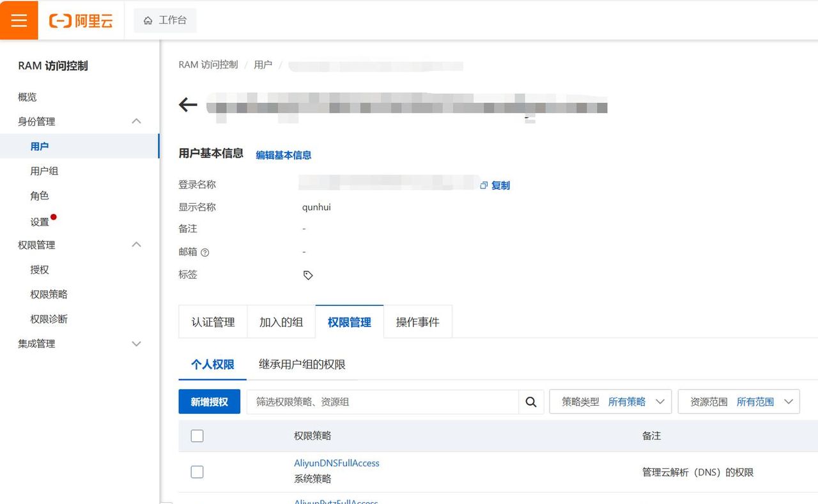
Task: Open the 资源范围 dropdown
Action: [739, 402]
